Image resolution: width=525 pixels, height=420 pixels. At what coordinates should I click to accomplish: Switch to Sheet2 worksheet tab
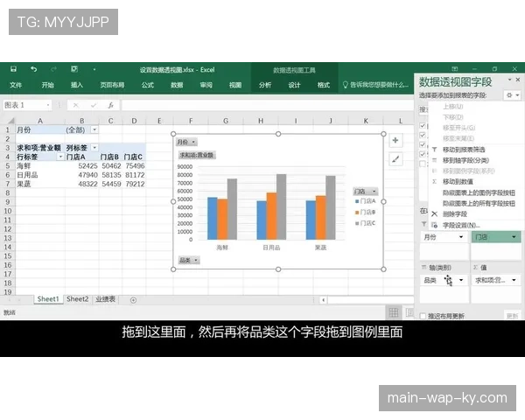[77, 299]
